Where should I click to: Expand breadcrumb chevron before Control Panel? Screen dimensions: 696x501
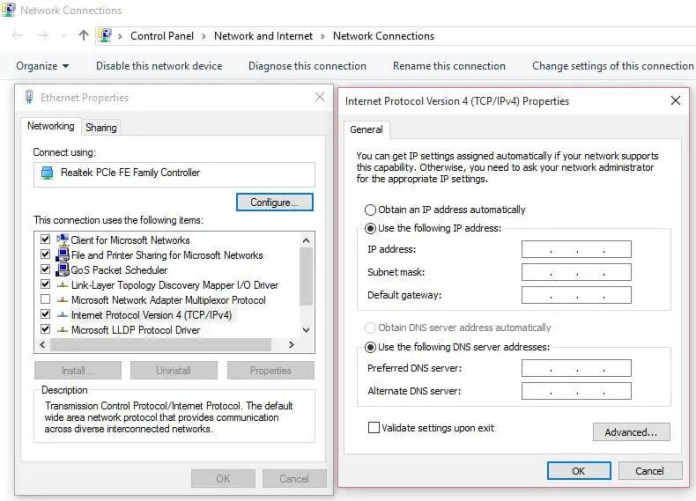(120, 36)
